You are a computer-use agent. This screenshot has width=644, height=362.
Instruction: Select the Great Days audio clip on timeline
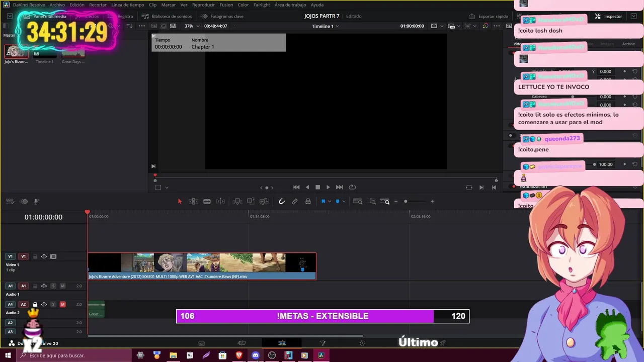pos(96,309)
